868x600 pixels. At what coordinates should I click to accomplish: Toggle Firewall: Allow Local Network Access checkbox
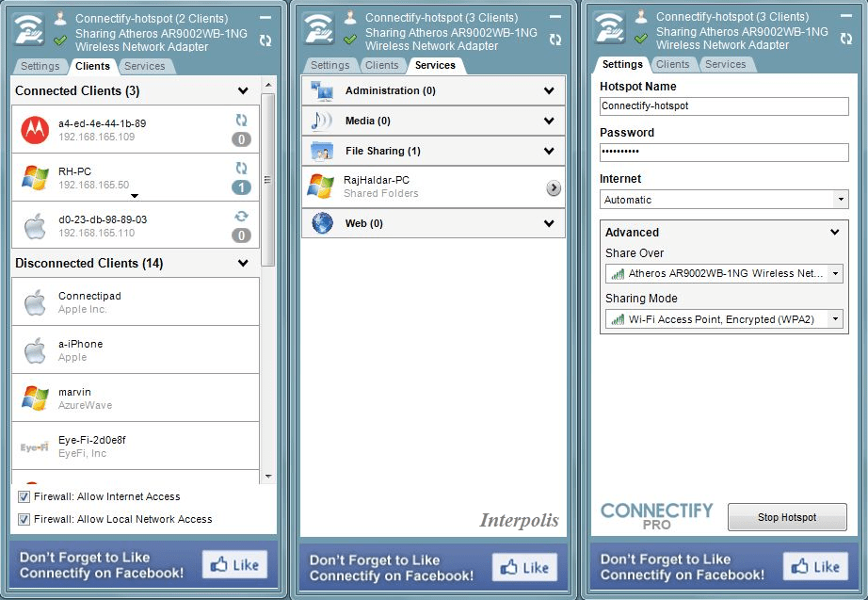tap(24, 519)
